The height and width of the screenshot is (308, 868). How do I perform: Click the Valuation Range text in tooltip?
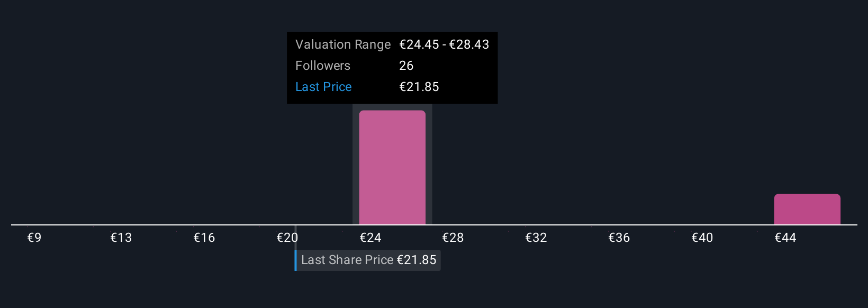click(x=343, y=44)
